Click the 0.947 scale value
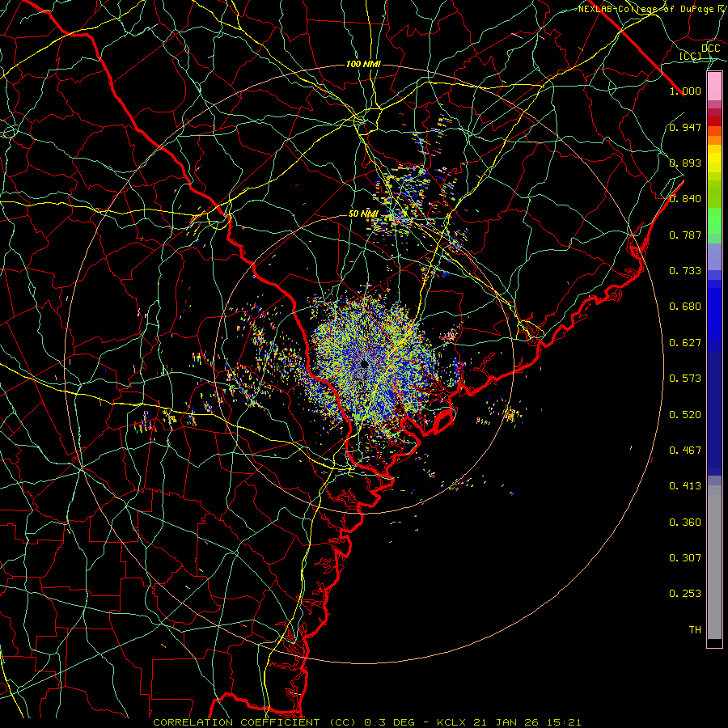This screenshot has height=728, width=728. [685, 127]
